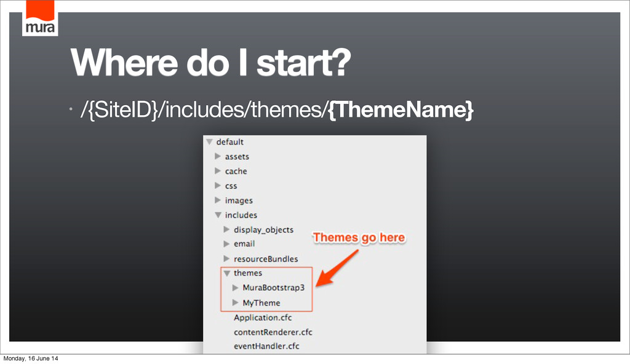Viewport: 630px width, 364px height.
Task: Expand the display_objects folder triangle
Action: (226, 229)
